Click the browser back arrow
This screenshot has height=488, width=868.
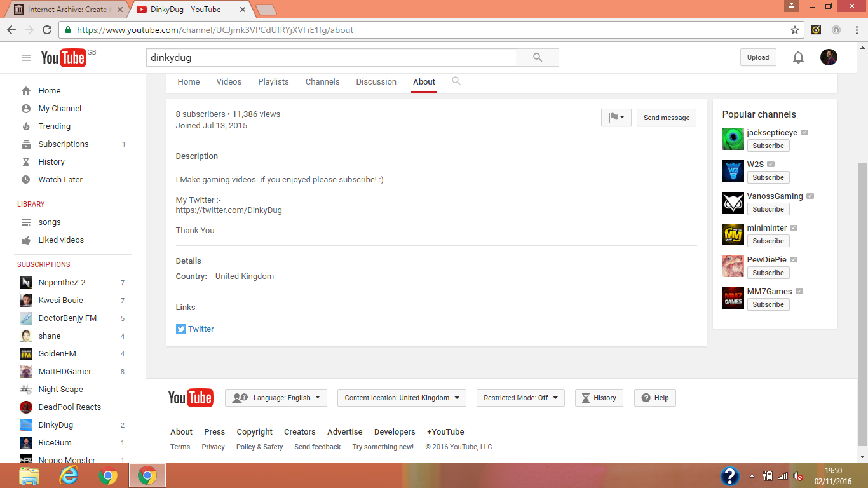click(11, 30)
